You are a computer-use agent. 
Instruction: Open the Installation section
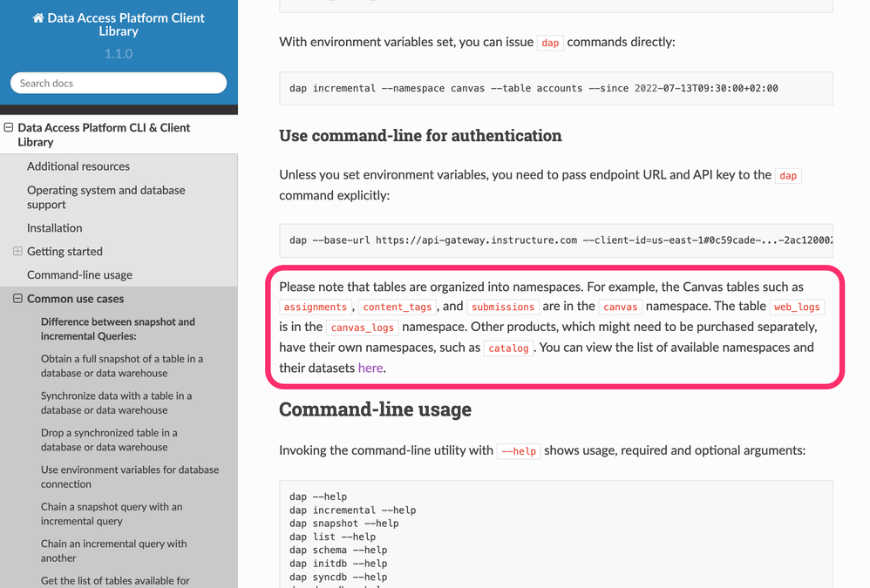point(55,228)
